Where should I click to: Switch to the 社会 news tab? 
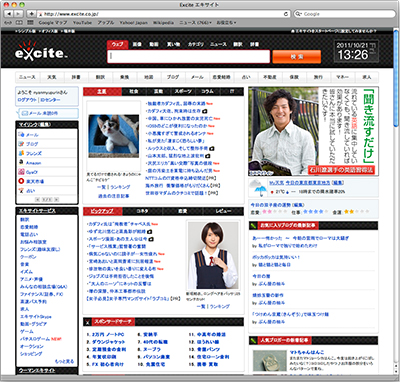pos(134,91)
